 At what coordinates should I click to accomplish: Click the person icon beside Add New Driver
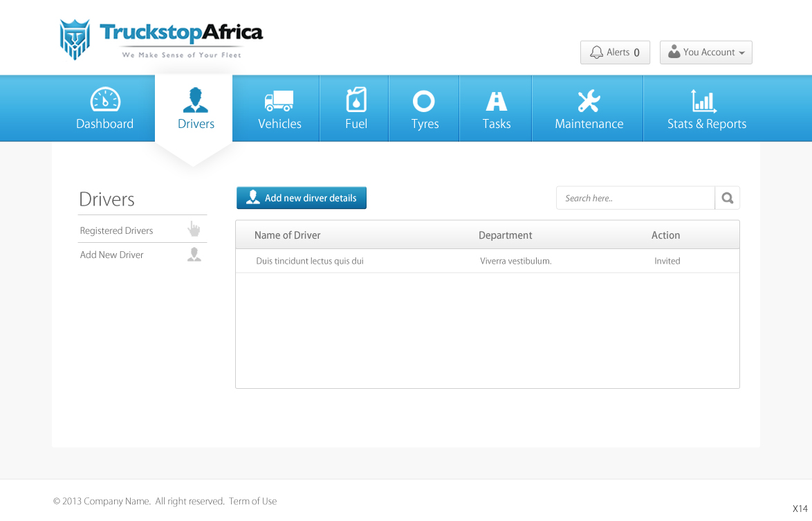tap(194, 255)
